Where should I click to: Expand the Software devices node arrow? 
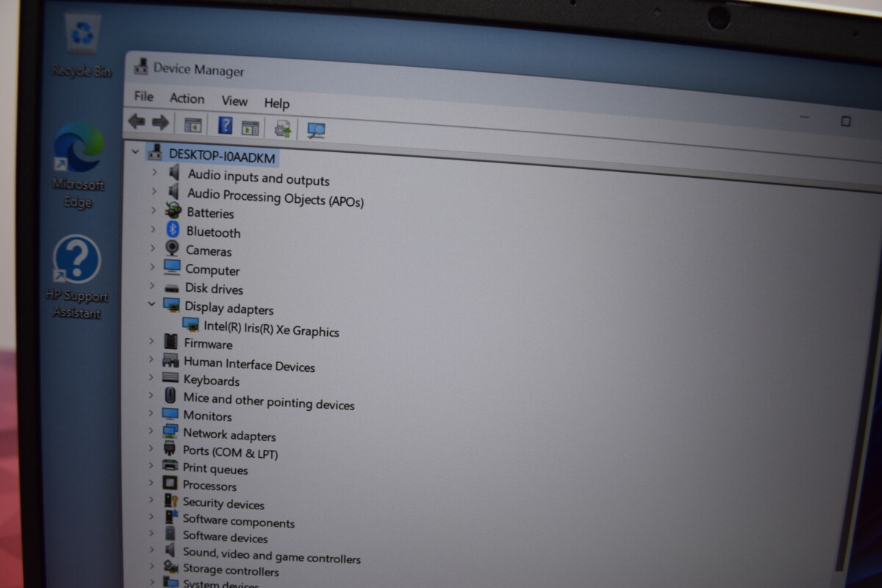tap(151, 534)
